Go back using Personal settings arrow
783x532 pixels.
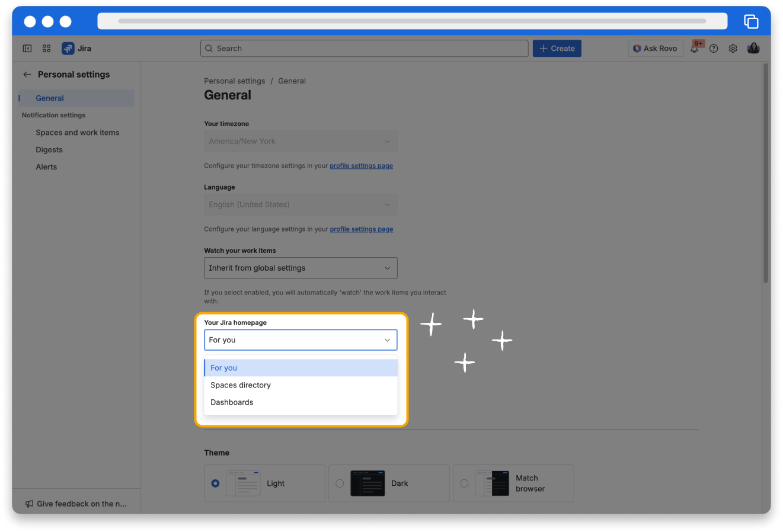point(27,75)
